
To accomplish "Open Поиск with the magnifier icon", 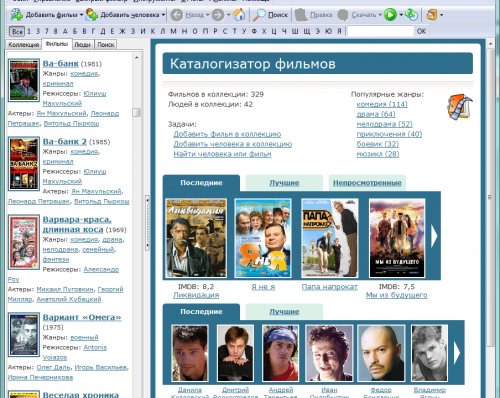I will coord(259,15).
